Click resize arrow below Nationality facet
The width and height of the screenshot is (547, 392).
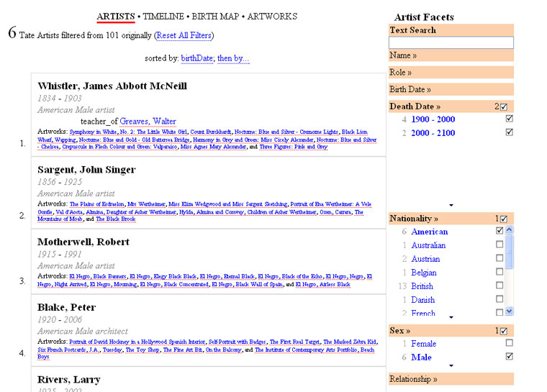tap(451, 317)
